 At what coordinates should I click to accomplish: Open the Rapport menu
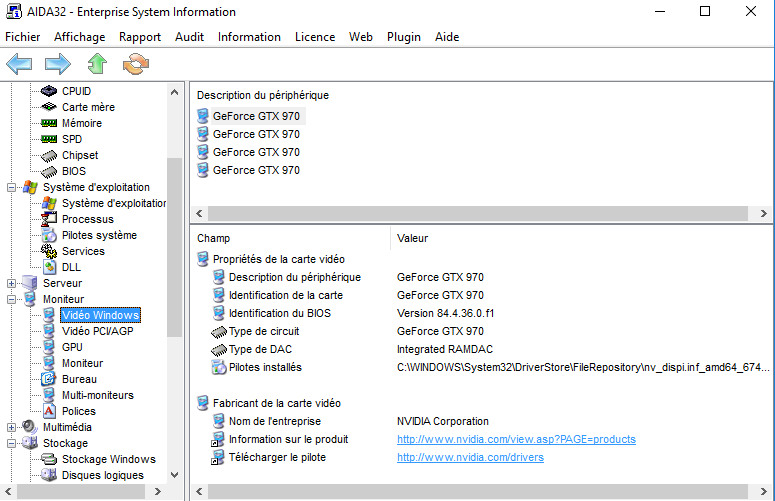[x=139, y=37]
